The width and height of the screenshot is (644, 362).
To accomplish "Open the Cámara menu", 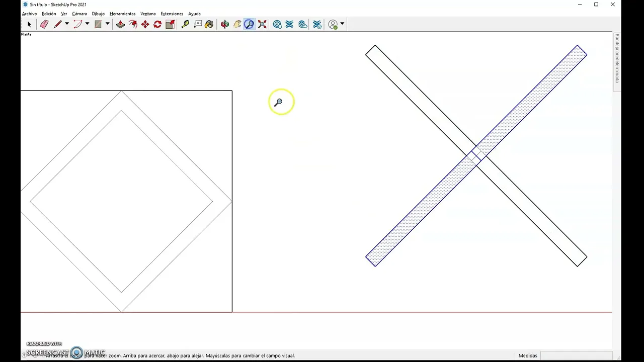I will click(x=79, y=14).
